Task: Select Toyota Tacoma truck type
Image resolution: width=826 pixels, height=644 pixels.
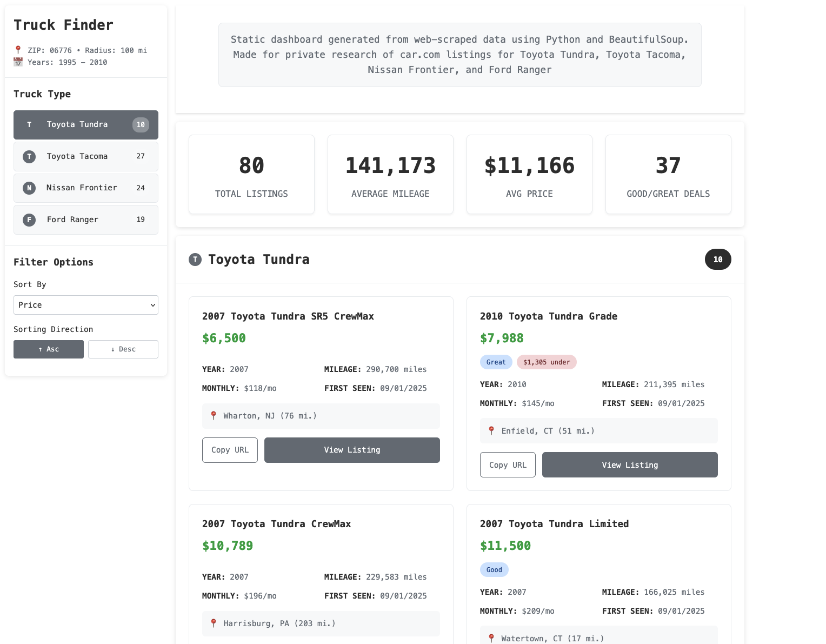Action: point(86,157)
